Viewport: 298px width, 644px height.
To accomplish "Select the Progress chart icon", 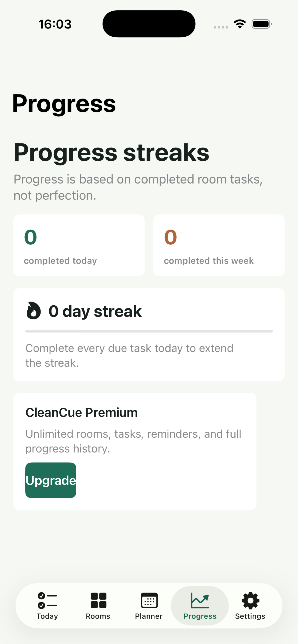I will click(200, 600).
